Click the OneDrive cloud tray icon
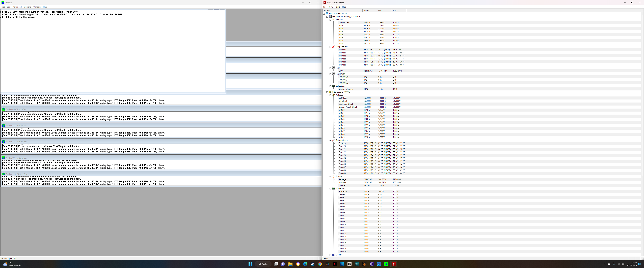644x268 pixels. pos(609,264)
